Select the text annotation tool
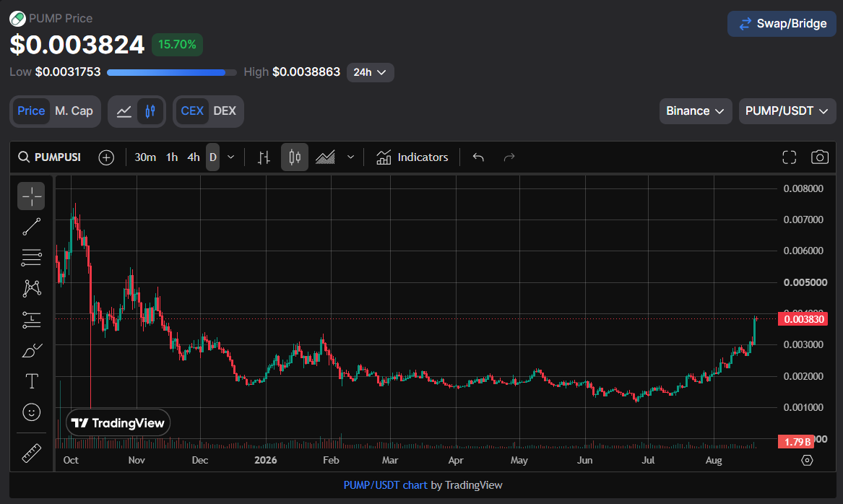 [x=31, y=381]
